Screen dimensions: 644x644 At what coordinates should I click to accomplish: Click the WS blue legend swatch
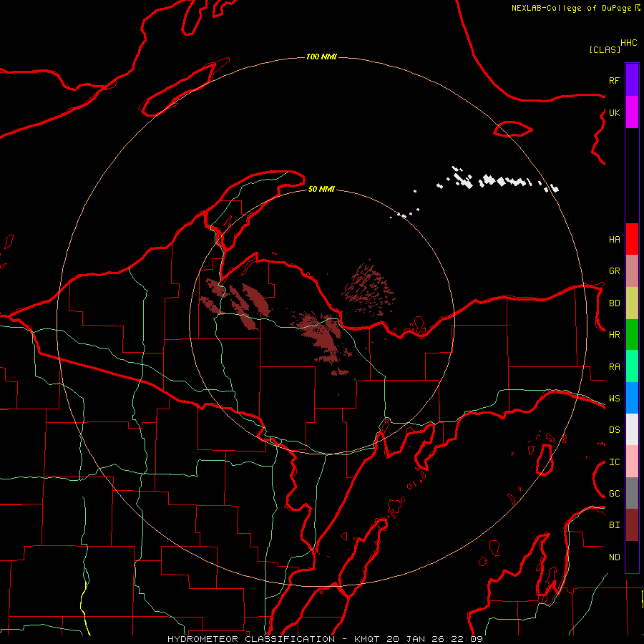[632, 398]
